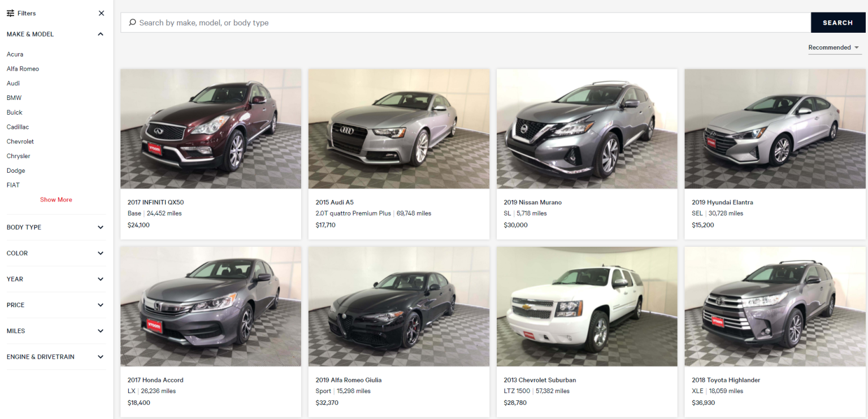This screenshot has width=868, height=419.
Task: Expand the PRICE filter section
Action: tap(100, 305)
